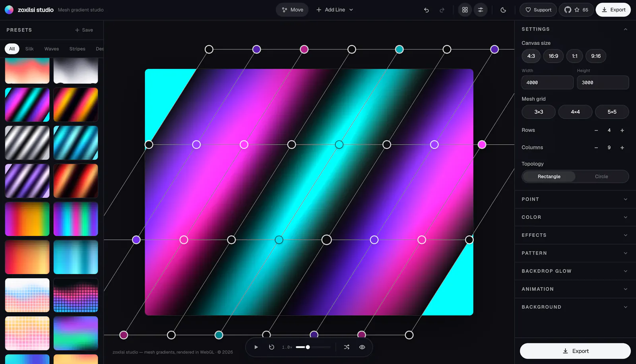
Task: Increase the Columns count with plus
Action: coord(622,147)
